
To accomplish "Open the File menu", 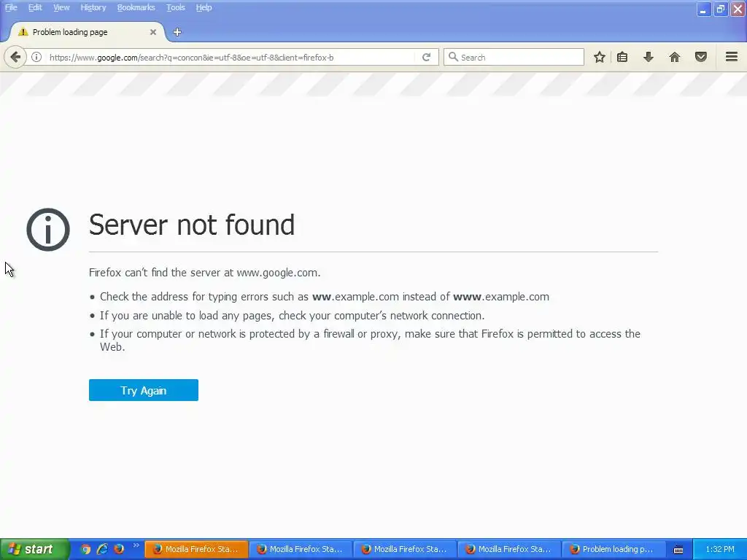I will coord(11,7).
